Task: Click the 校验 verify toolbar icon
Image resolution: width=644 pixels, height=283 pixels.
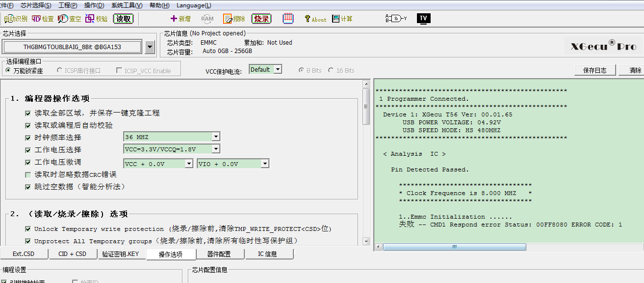Action: tap(96, 19)
